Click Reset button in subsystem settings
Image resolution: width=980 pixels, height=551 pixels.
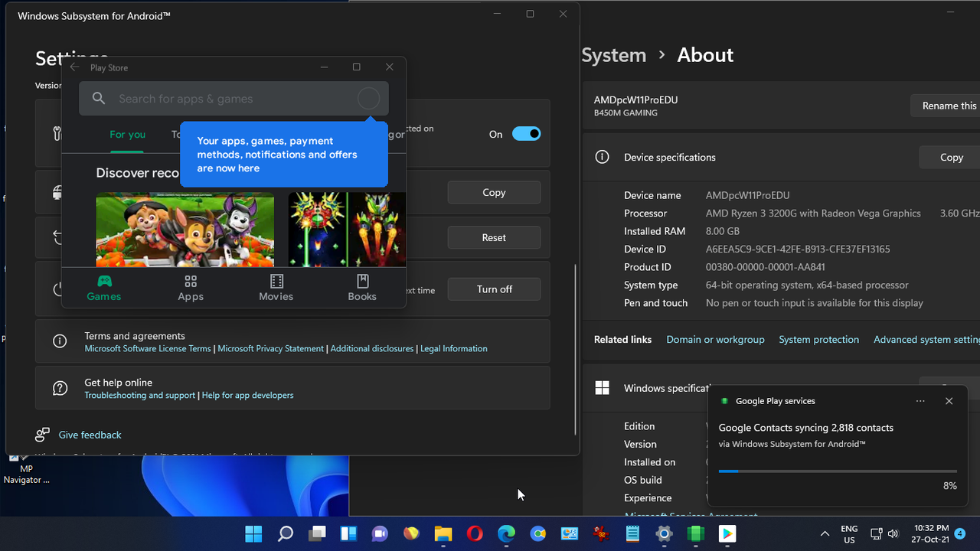coord(494,238)
